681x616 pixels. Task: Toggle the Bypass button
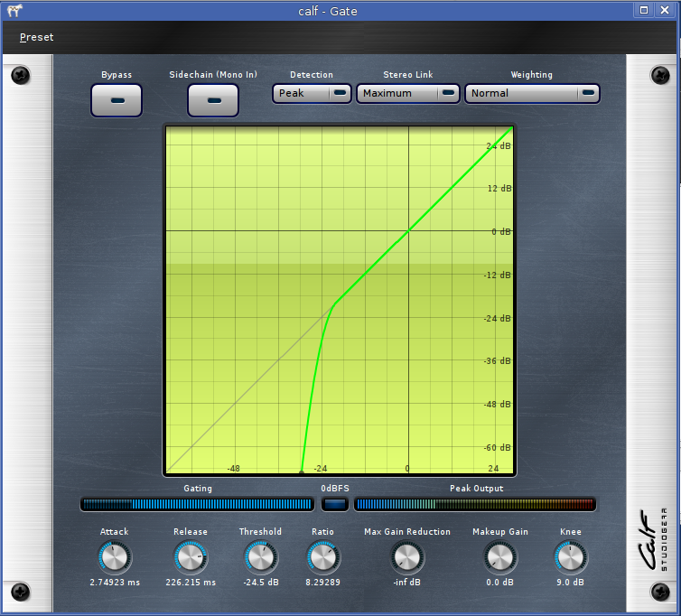117,100
